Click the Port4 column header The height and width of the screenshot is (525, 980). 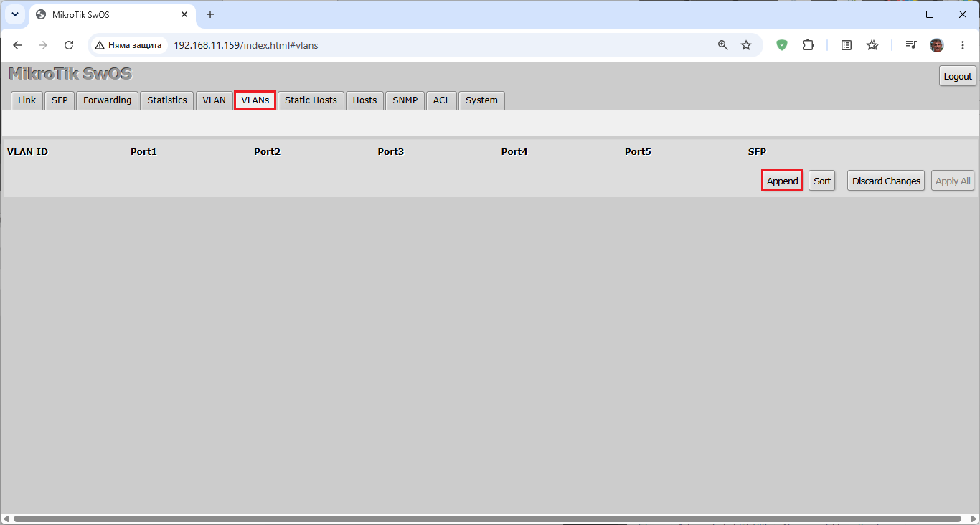[514, 152]
